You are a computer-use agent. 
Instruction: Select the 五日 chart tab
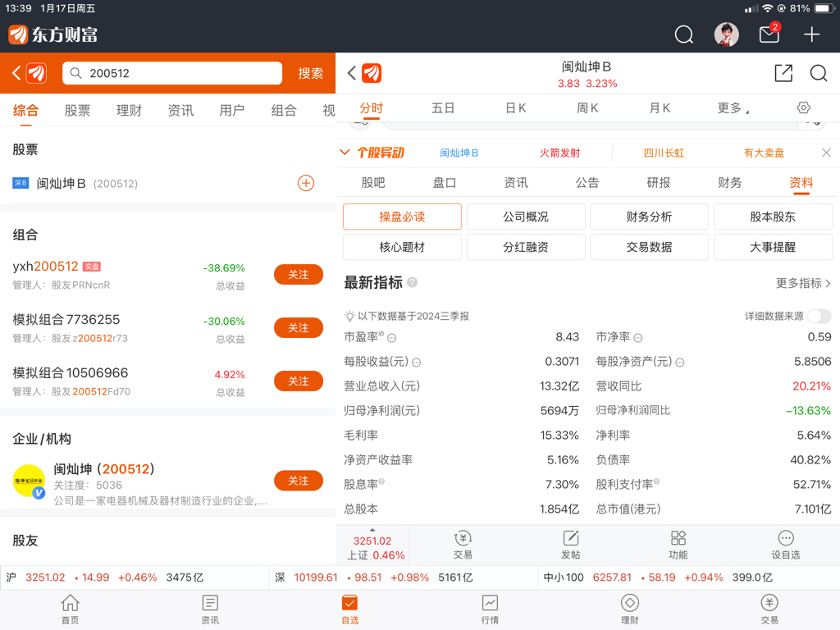click(443, 108)
